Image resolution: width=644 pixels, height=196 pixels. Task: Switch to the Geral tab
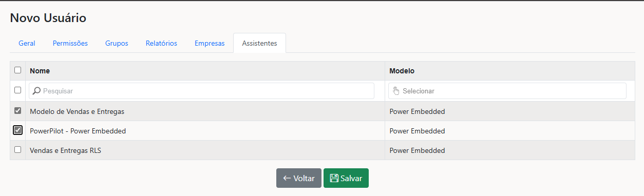pyautogui.click(x=27, y=43)
